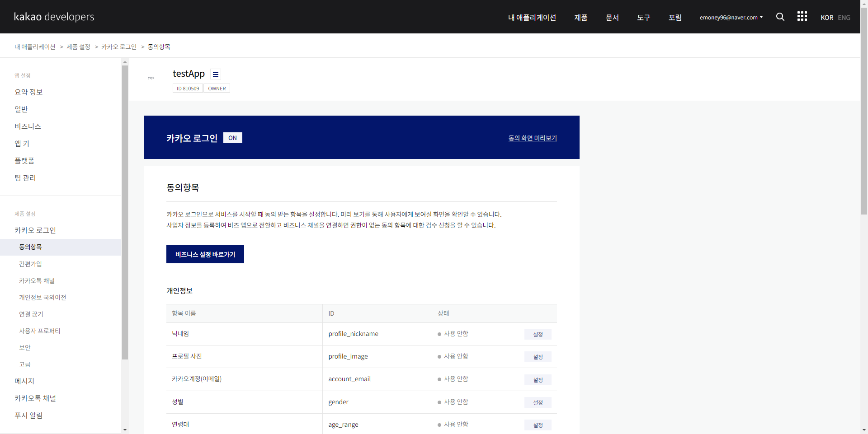Click 사용 안함 status in gender row
Image resolution: width=868 pixels, height=434 pixels.
(x=453, y=402)
